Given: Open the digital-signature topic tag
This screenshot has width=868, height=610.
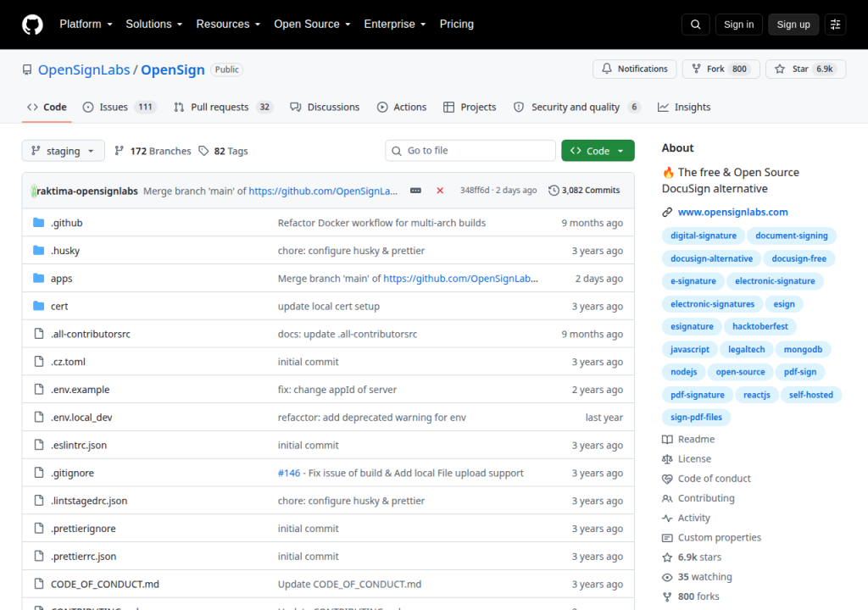Looking at the screenshot, I should (703, 236).
